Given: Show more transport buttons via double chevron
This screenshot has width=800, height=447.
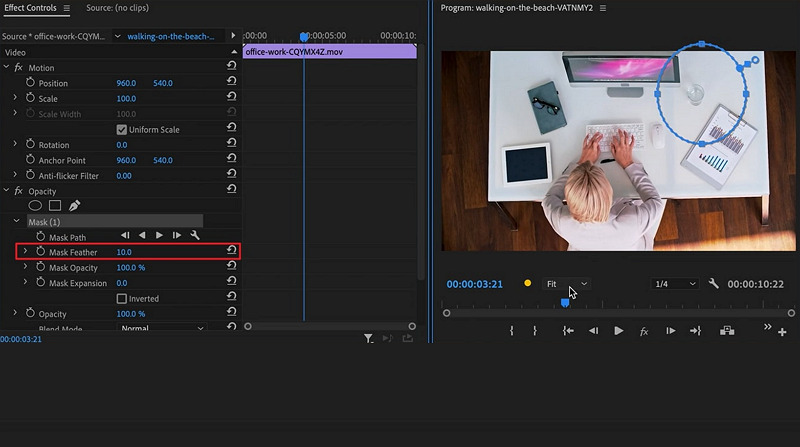Looking at the screenshot, I should tap(767, 327).
